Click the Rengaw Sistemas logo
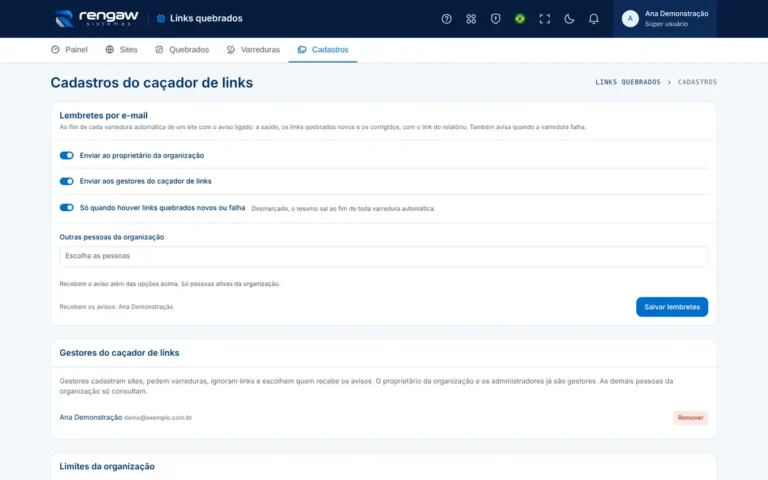Viewport: 768px width, 480px height. (x=96, y=19)
